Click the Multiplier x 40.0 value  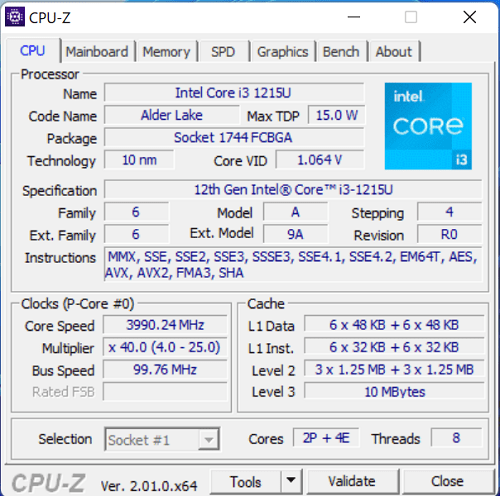165,347
